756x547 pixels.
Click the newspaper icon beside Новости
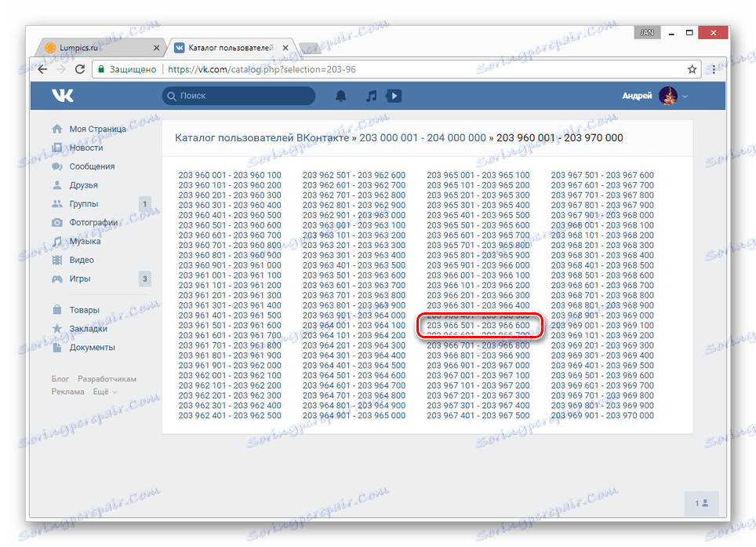pyautogui.click(x=57, y=148)
